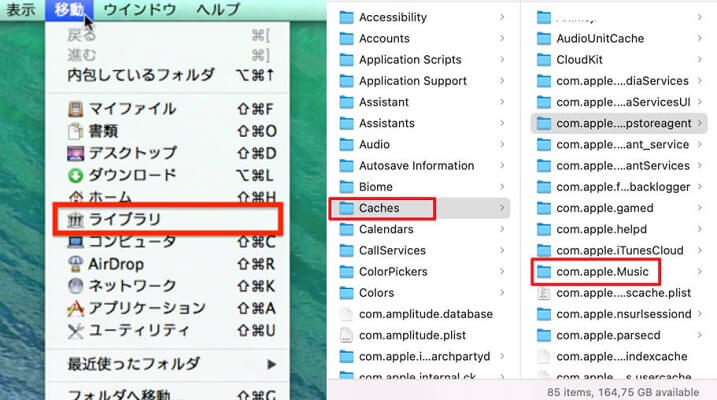Screen dimensions: 717x400
Task: Select com.apple....aServicesUI folder
Action: tap(620, 102)
